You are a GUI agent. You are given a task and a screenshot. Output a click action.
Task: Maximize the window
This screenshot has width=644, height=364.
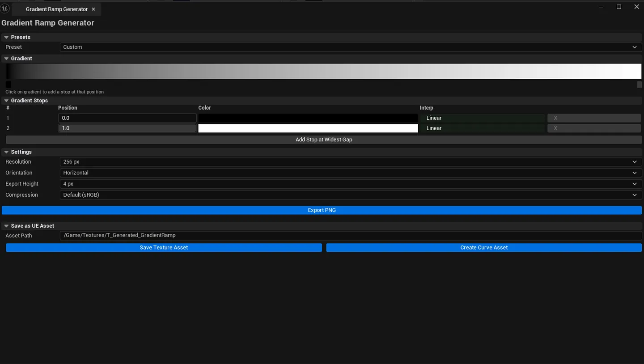click(x=619, y=7)
